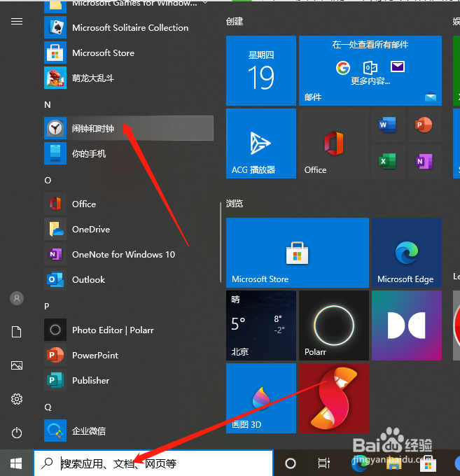Launch Microsoft Store from the app list

129,52
